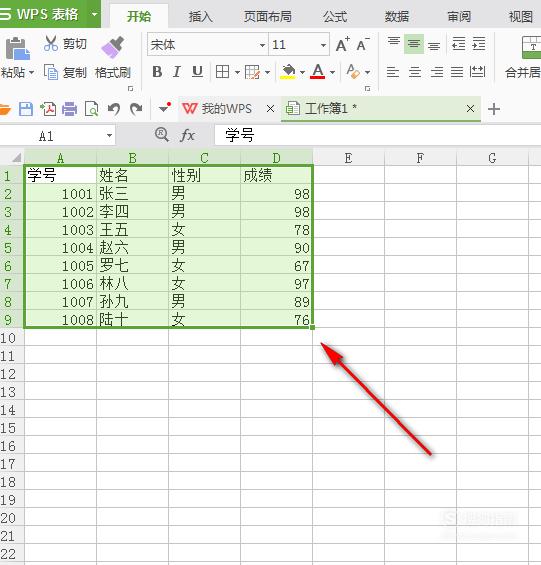Align text left
541x565 pixels.
[393, 72]
